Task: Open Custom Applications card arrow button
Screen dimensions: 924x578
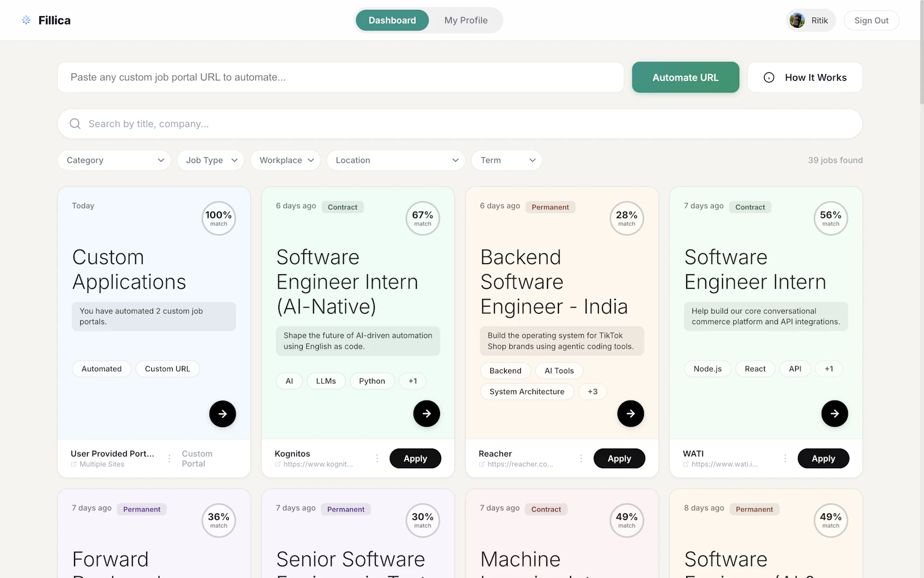Action: tap(222, 414)
